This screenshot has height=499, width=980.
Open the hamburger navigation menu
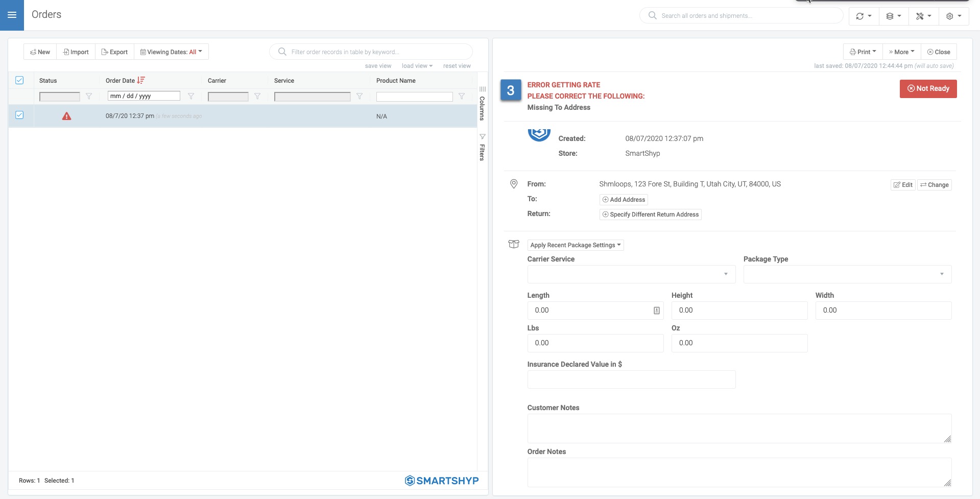point(12,15)
